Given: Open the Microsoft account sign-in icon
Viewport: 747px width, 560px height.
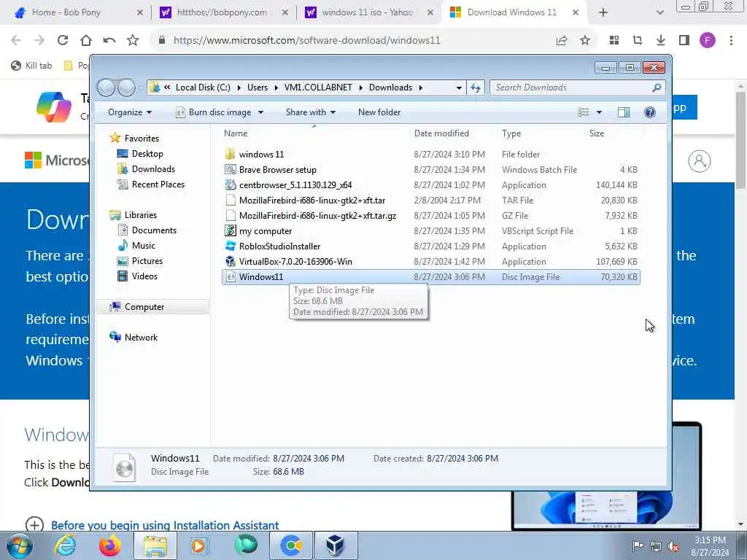Looking at the screenshot, I should (x=700, y=161).
